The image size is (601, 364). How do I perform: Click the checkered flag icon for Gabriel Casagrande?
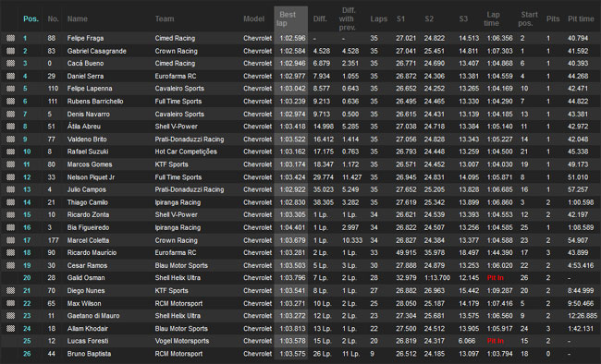pyautogui.click(x=11, y=51)
